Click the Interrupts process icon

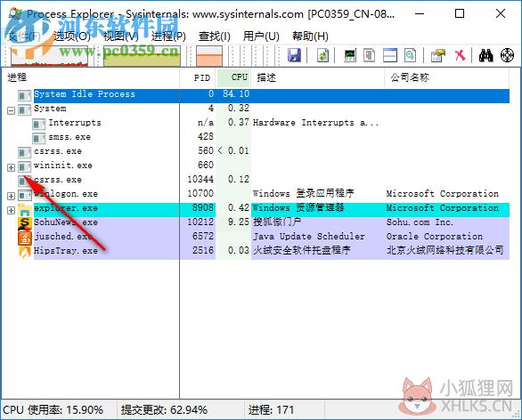click(38, 125)
